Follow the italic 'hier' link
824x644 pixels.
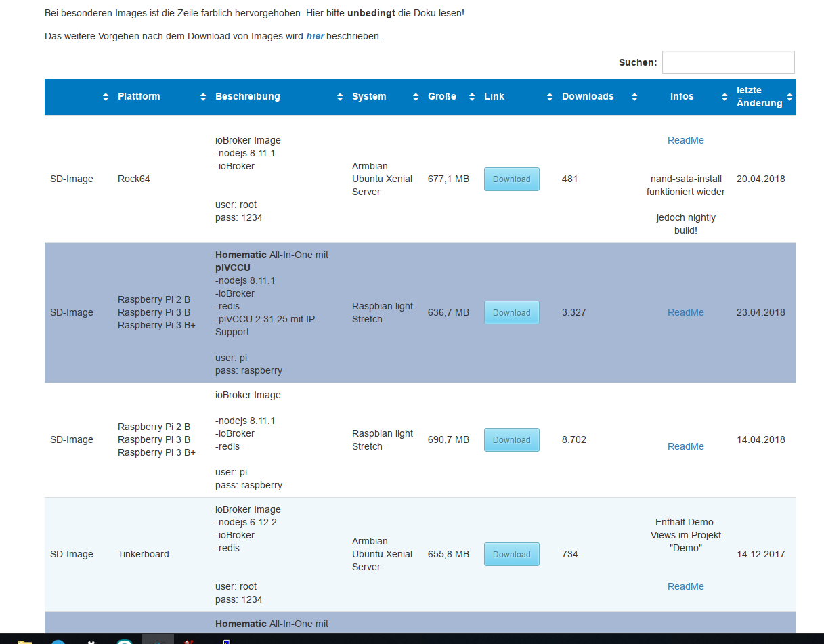[315, 36]
